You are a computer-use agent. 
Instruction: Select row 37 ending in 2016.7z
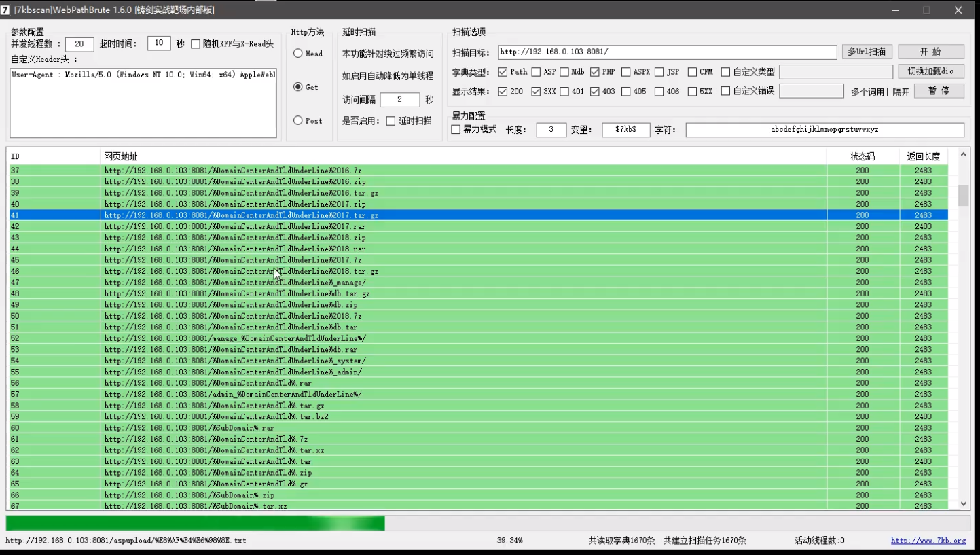pos(477,171)
